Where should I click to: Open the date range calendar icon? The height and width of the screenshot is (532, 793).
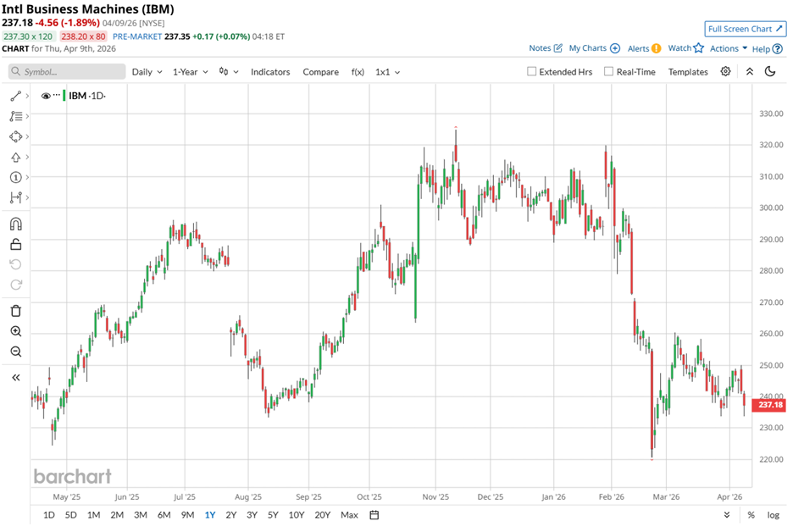pyautogui.click(x=374, y=514)
